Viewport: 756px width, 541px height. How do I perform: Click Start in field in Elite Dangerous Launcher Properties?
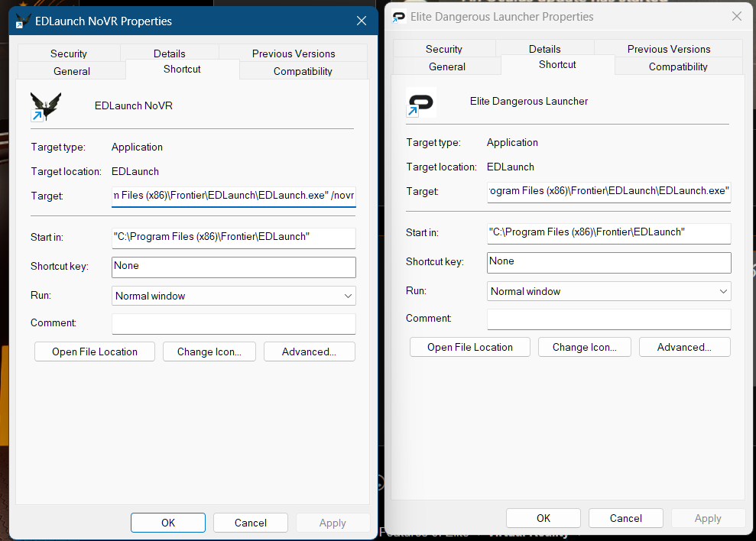pos(609,233)
